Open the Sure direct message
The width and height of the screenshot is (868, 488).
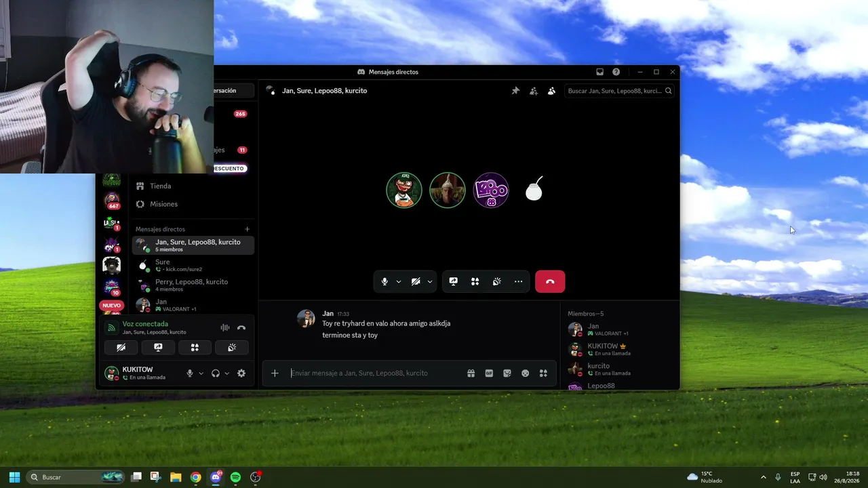click(x=193, y=265)
